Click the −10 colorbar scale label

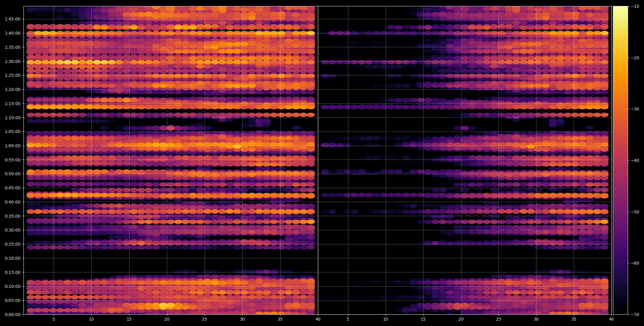[x=635, y=6]
